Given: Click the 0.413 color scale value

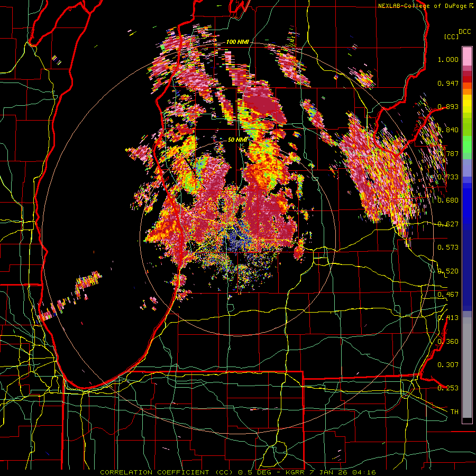Looking at the screenshot, I should point(448,318).
